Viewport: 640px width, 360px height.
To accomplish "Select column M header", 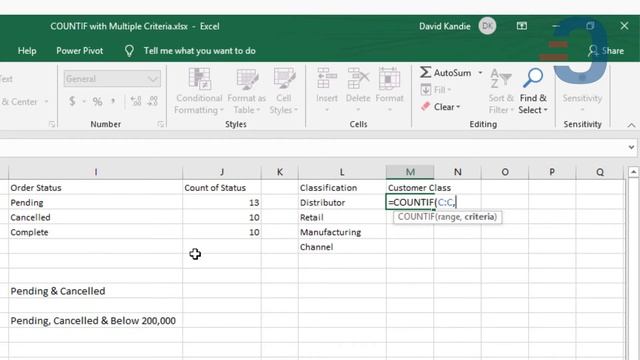I will (x=410, y=172).
